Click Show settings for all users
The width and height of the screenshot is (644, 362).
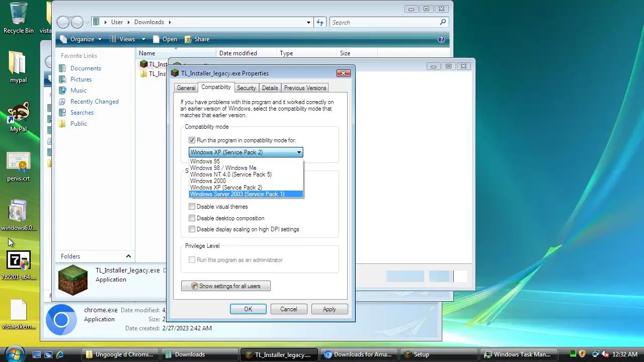[226, 286]
